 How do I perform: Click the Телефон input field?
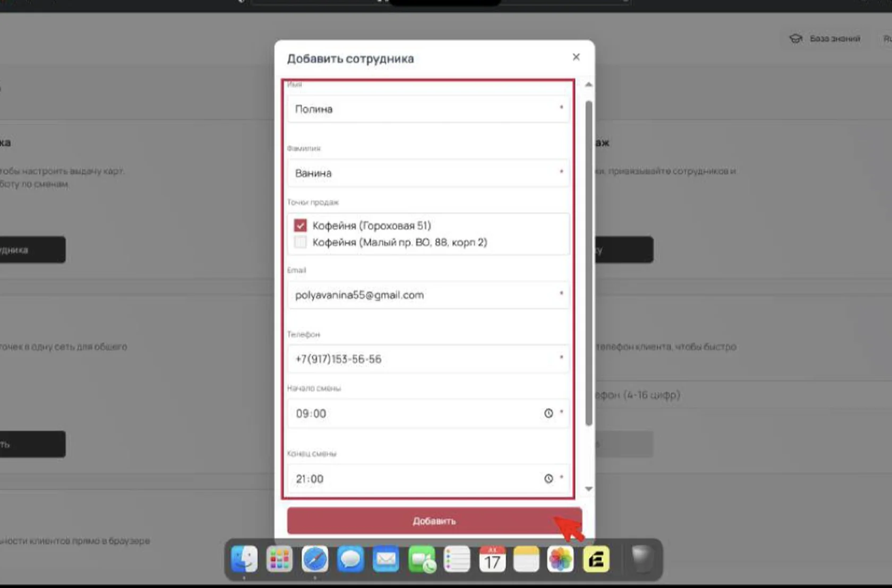point(428,359)
